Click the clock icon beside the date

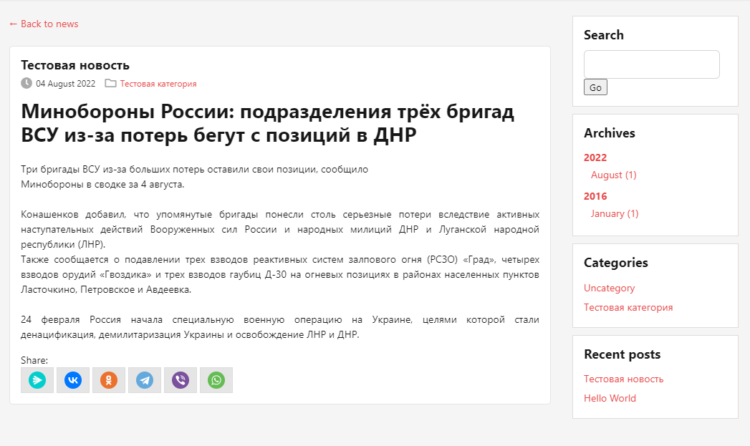[x=26, y=83]
